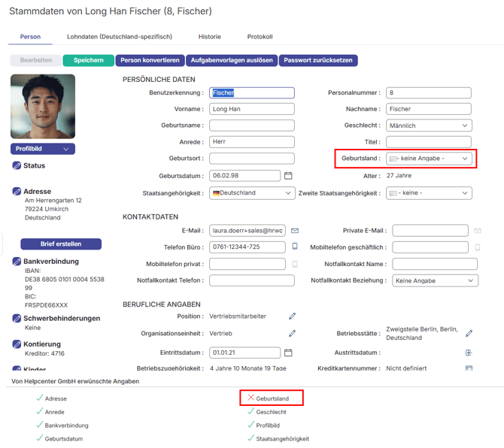This screenshot has width=504, height=448.
Task: Open the Notfallkontakt Beziehung dropdown
Action: click(x=435, y=281)
